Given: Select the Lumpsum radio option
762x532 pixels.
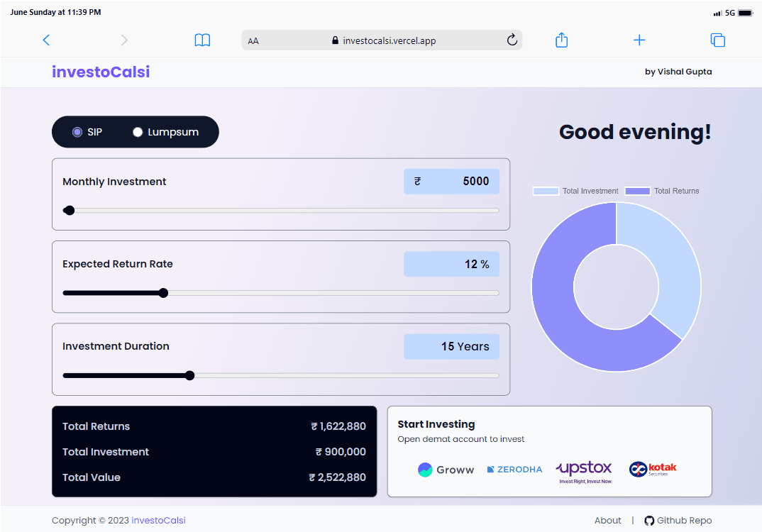Looking at the screenshot, I should (x=138, y=132).
